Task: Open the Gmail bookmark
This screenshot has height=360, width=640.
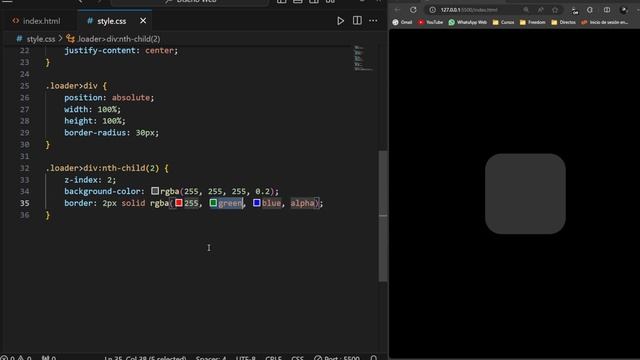Action: (x=402, y=22)
